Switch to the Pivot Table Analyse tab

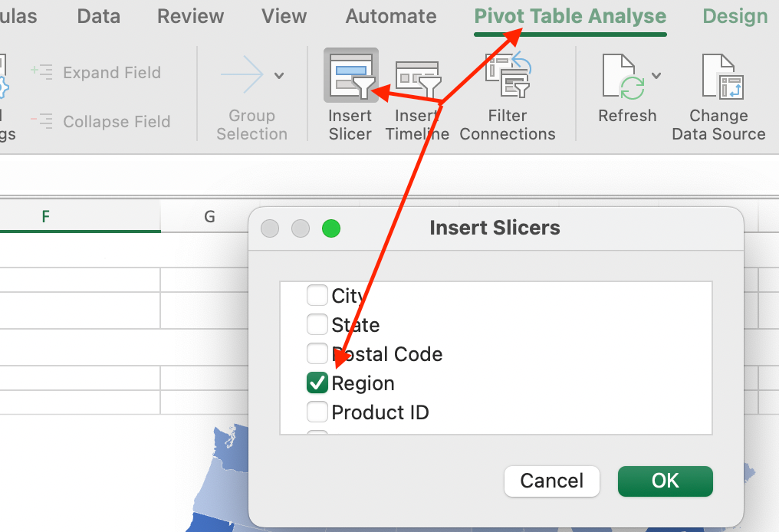(x=570, y=16)
